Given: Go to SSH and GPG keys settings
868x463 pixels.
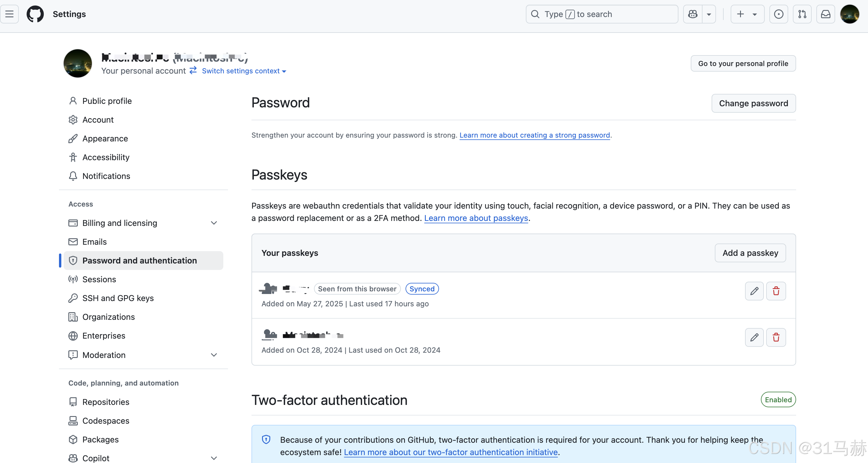Looking at the screenshot, I should 118,298.
